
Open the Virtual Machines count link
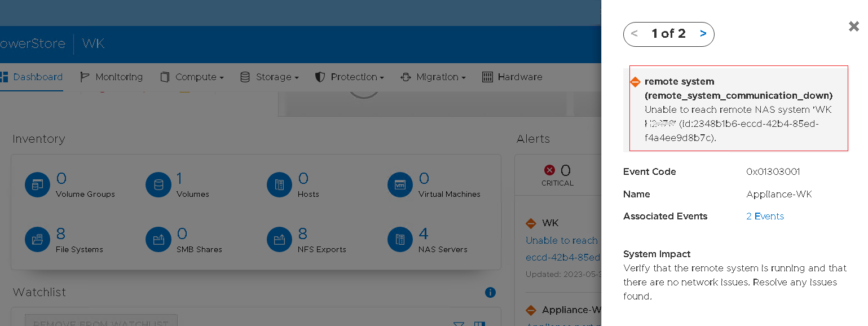click(424, 179)
